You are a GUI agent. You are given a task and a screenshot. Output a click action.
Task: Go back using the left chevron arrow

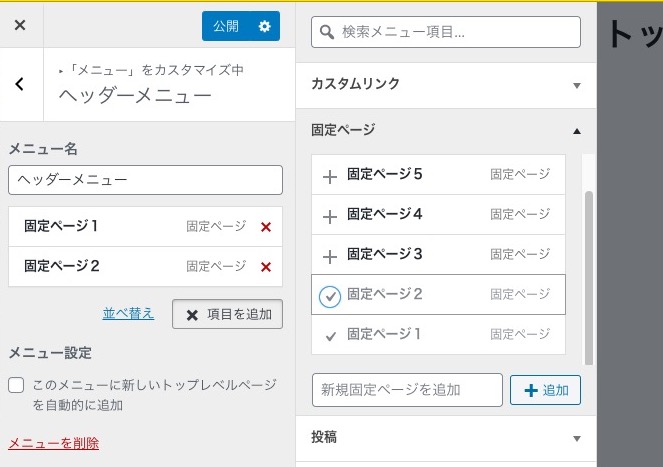pos(20,84)
